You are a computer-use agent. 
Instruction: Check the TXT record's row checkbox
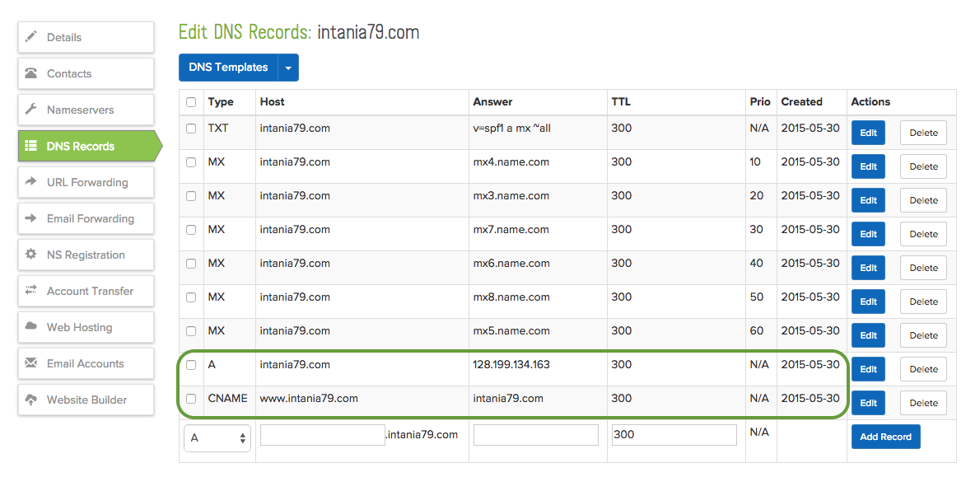[191, 129]
